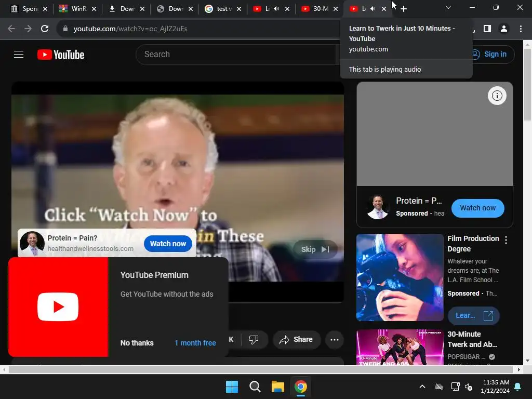Open File Explorer from taskbar
Image resolution: width=532 pixels, height=399 pixels.
pyautogui.click(x=277, y=387)
